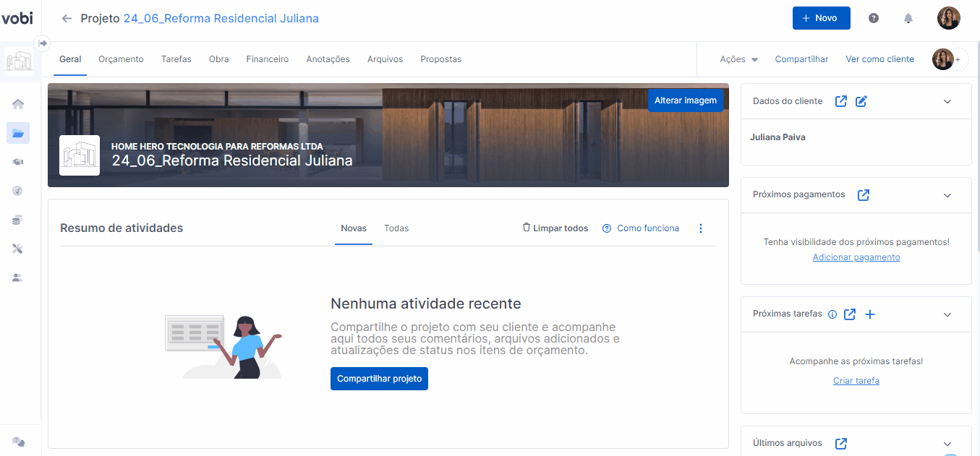Open activity summary three-dot menu

(x=700, y=228)
